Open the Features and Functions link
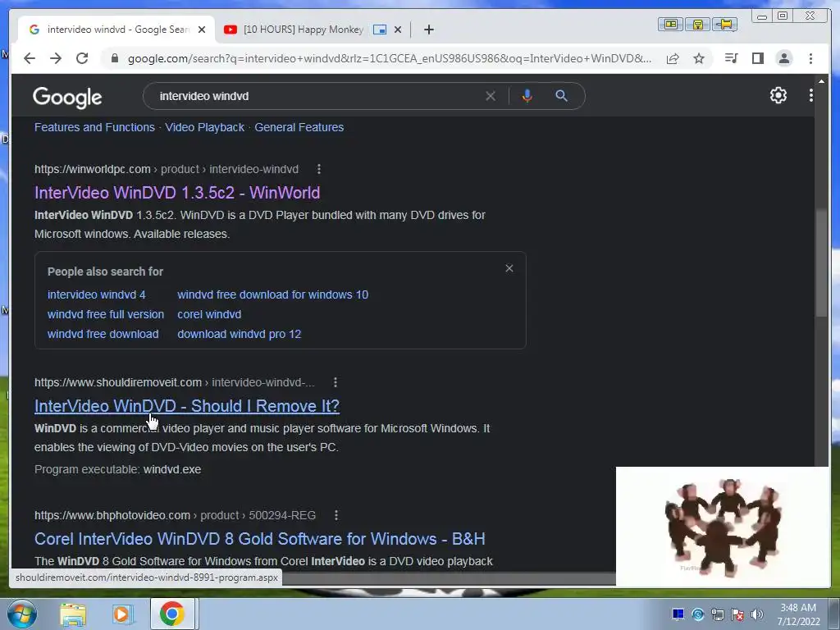 point(94,127)
